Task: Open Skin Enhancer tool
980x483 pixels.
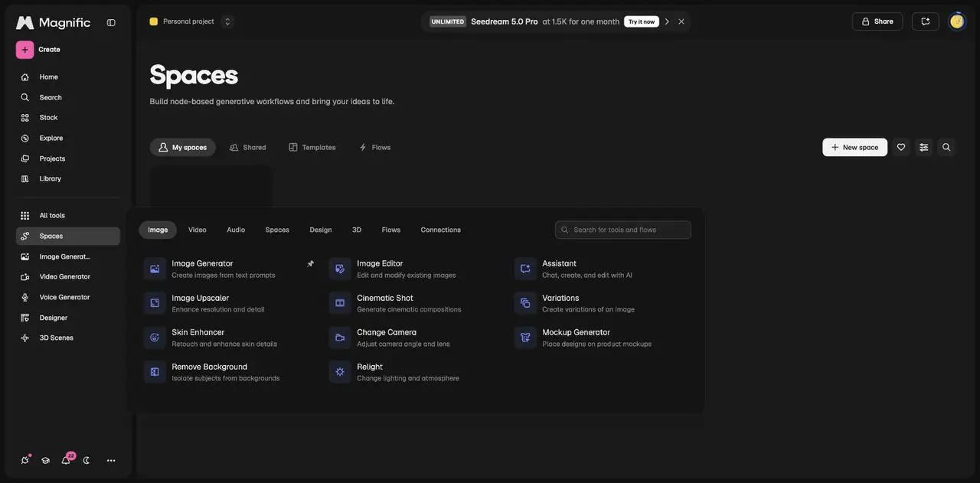Action: [229, 338]
